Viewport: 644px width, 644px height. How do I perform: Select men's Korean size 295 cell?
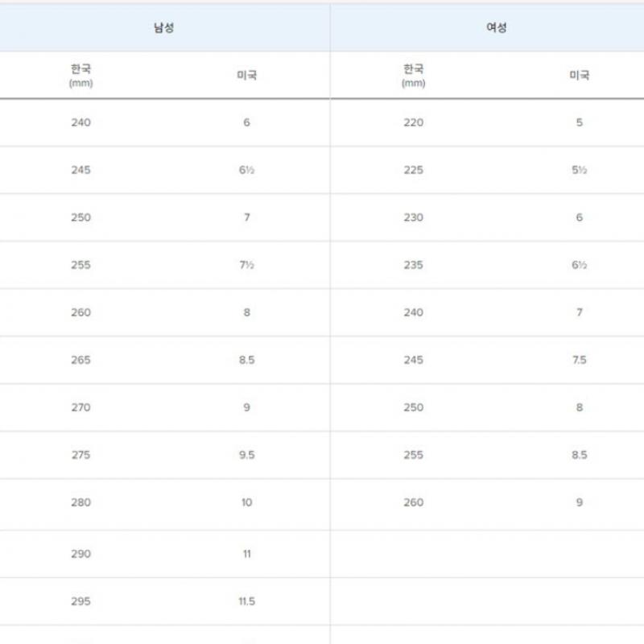click(80, 601)
